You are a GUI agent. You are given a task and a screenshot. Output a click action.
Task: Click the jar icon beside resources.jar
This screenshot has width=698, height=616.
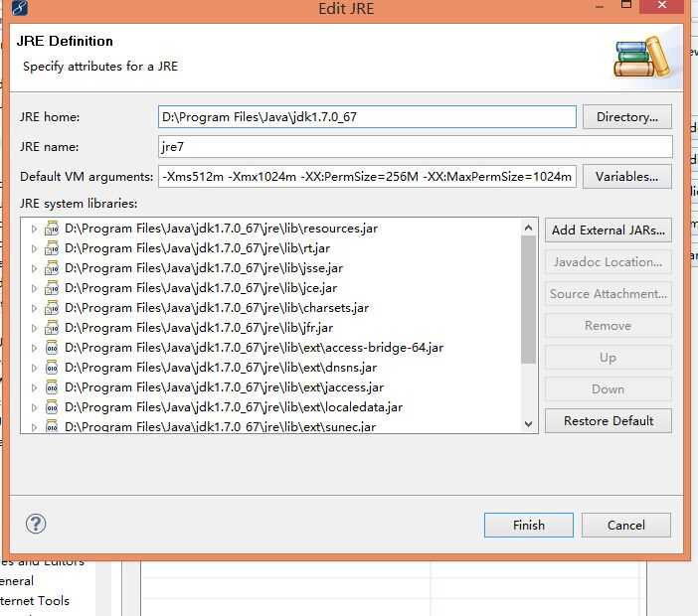click(x=52, y=229)
